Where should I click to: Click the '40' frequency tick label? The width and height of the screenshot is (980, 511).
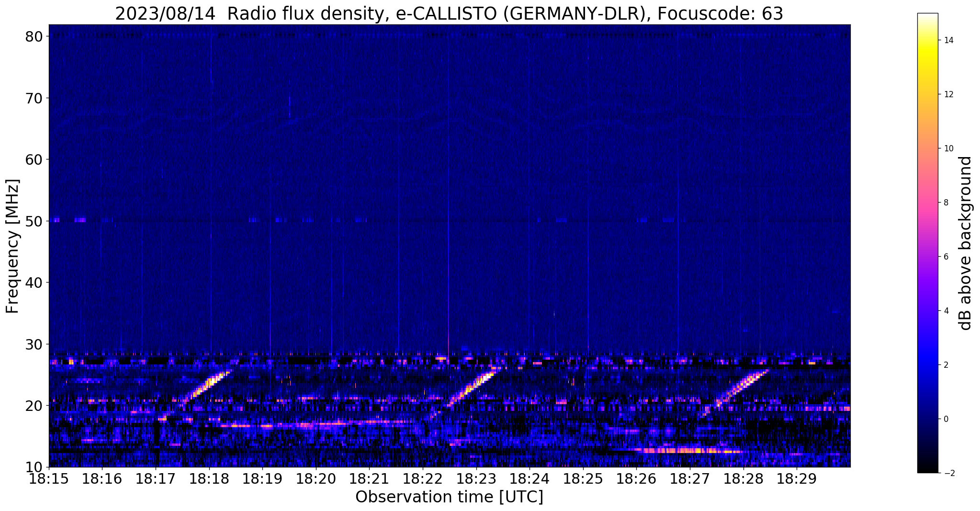point(35,283)
